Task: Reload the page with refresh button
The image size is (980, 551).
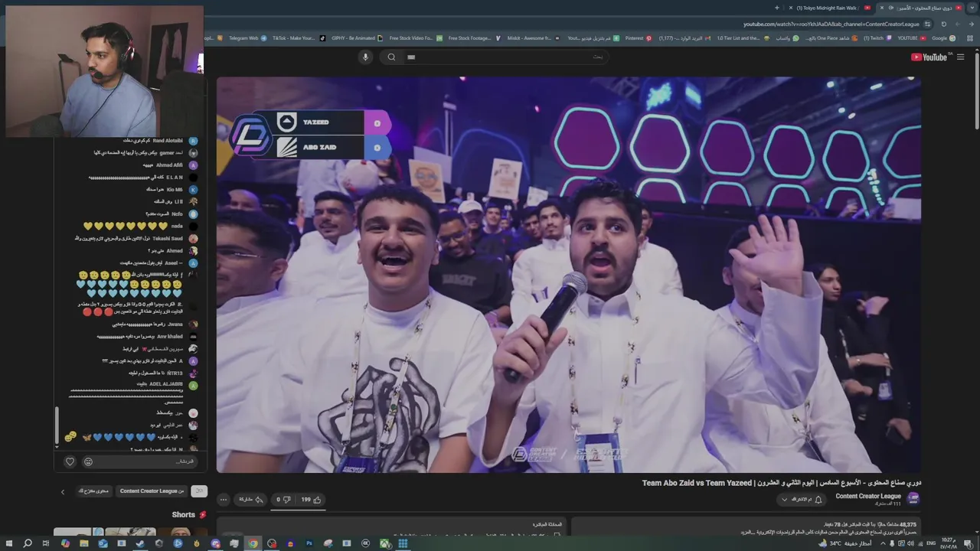Action: (944, 24)
